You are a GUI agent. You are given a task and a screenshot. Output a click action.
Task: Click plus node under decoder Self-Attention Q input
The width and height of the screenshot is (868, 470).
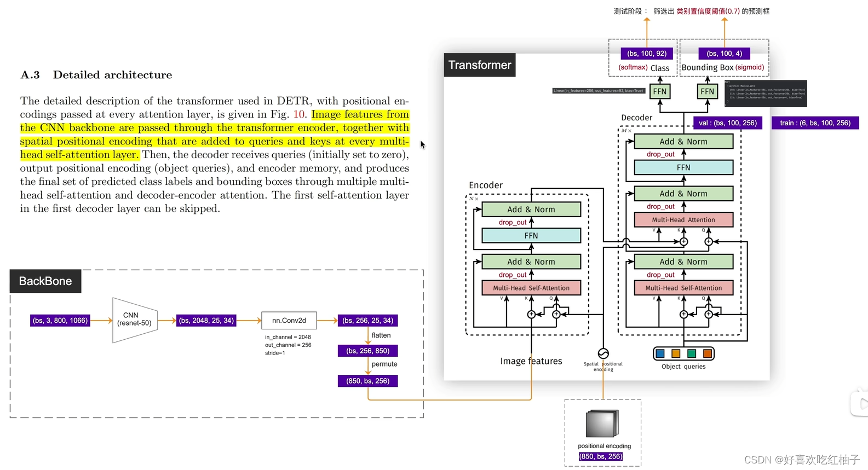[x=709, y=314]
